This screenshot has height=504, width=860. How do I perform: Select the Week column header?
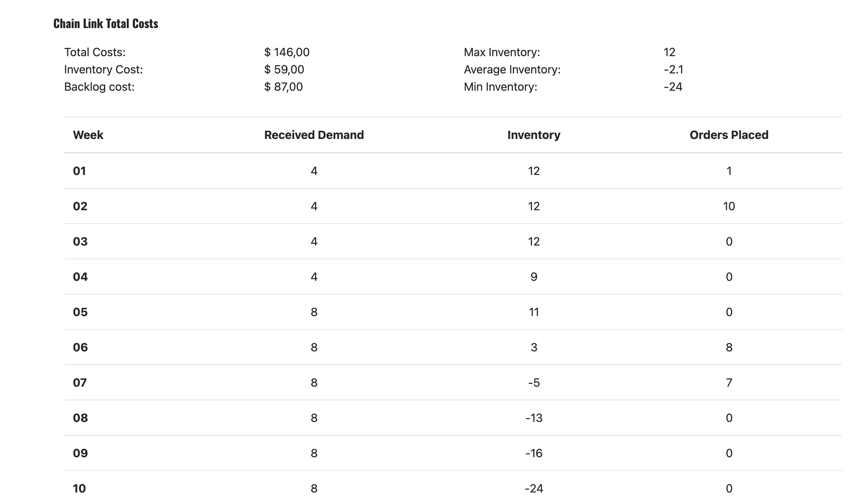(88, 135)
